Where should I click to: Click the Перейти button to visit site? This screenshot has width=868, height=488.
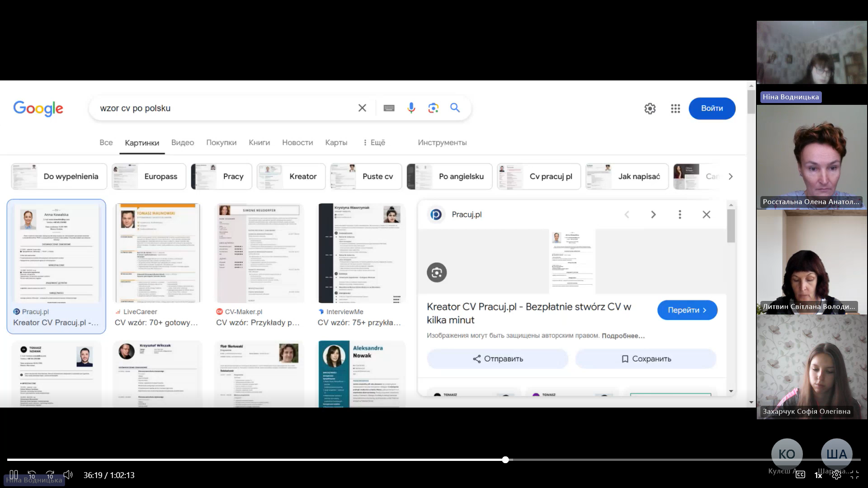click(687, 310)
